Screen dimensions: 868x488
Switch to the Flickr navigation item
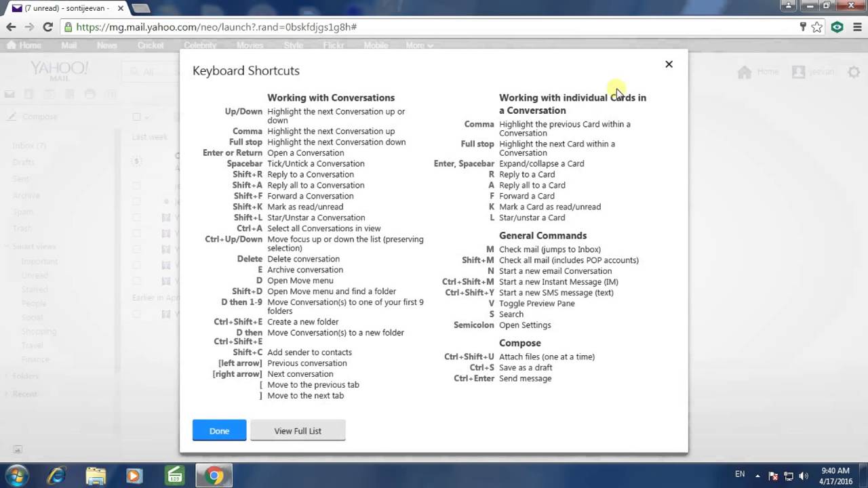(x=333, y=45)
